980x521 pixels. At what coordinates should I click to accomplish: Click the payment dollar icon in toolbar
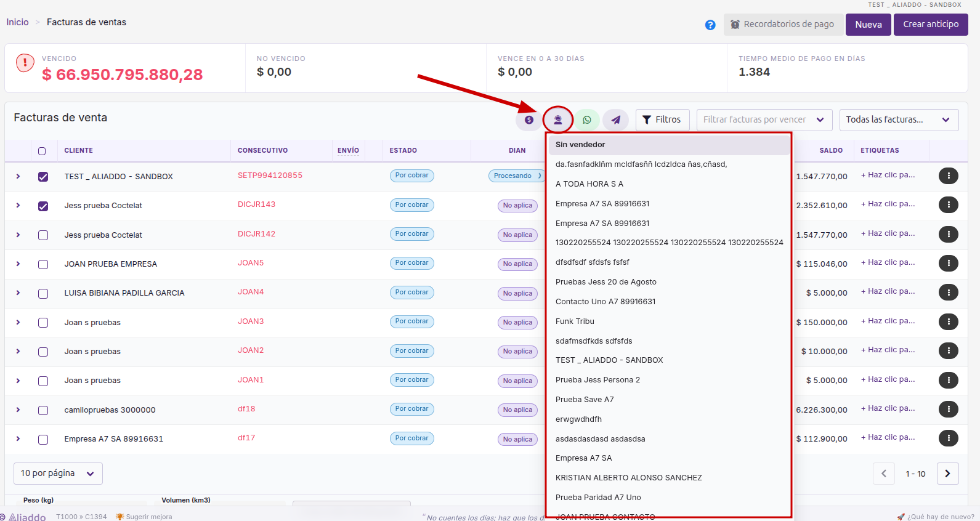(x=529, y=120)
